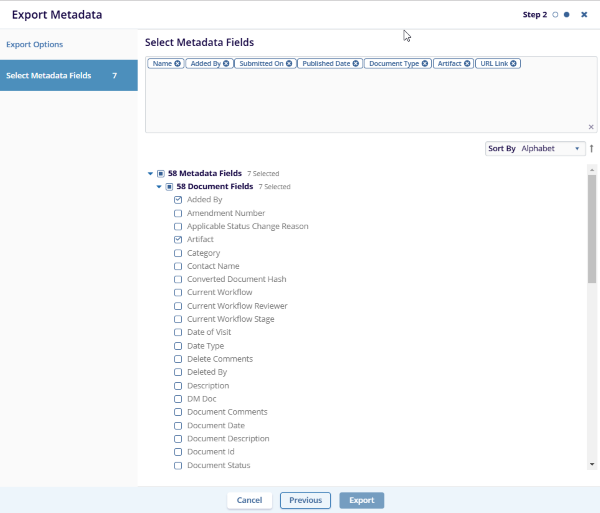Remove the Document Type tag chip
This screenshot has height=513, width=600.
[425, 64]
